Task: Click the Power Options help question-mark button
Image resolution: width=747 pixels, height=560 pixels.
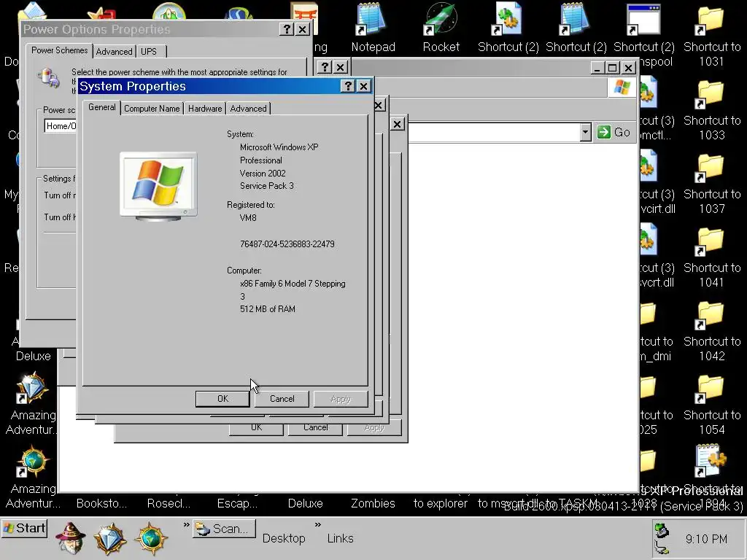Action: [x=286, y=29]
